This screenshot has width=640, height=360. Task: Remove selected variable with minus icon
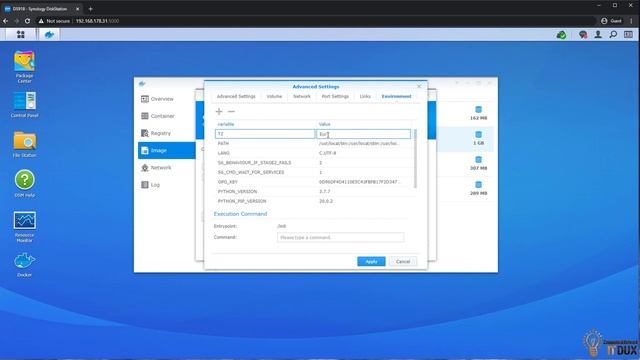click(231, 111)
